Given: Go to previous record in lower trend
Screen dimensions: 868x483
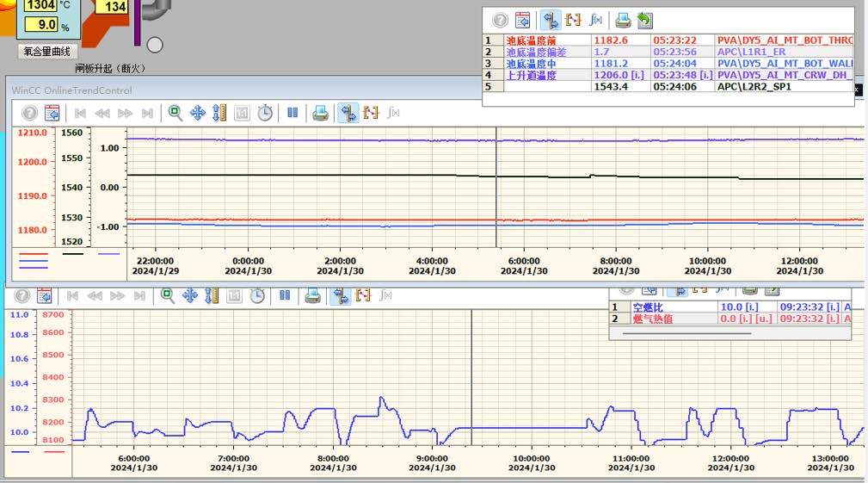Looking at the screenshot, I should [94, 296].
